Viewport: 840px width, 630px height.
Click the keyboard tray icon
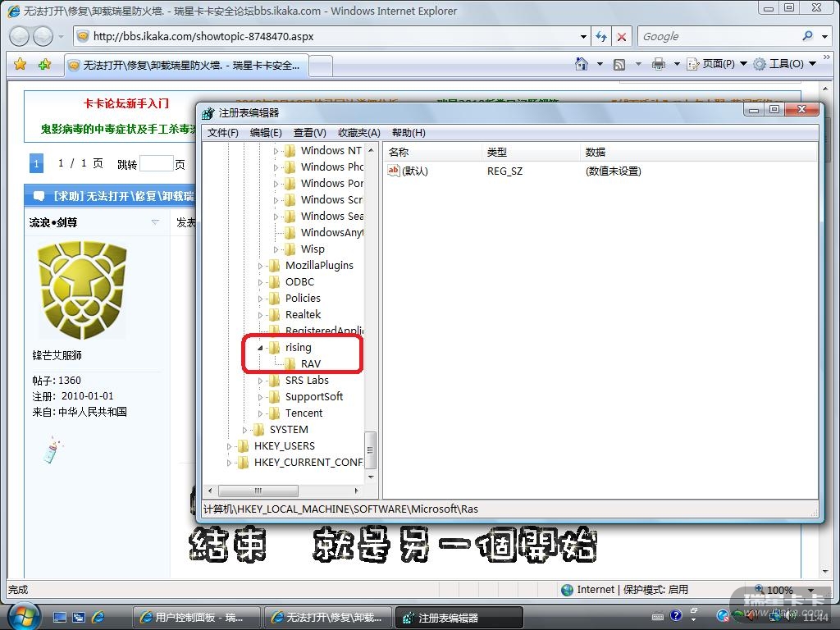click(x=659, y=617)
